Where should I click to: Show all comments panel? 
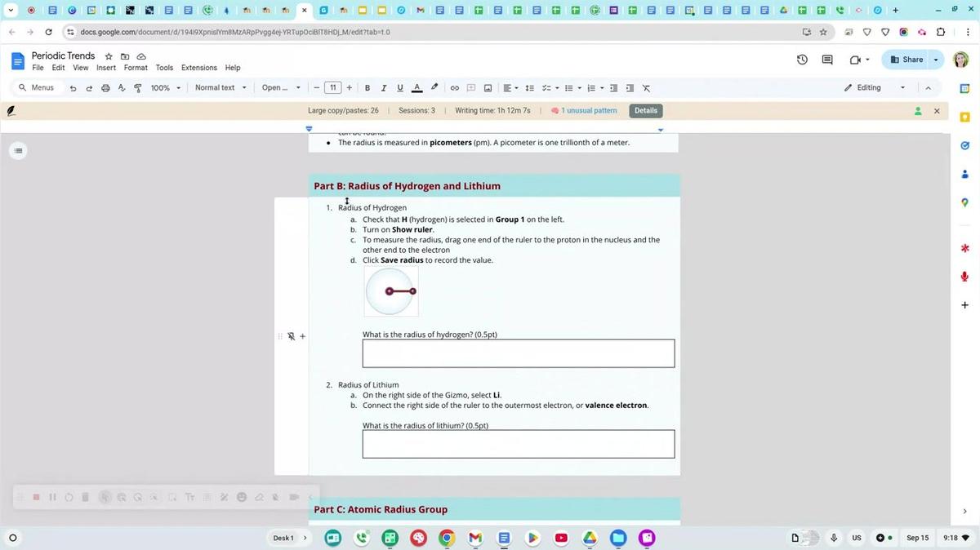[826, 60]
